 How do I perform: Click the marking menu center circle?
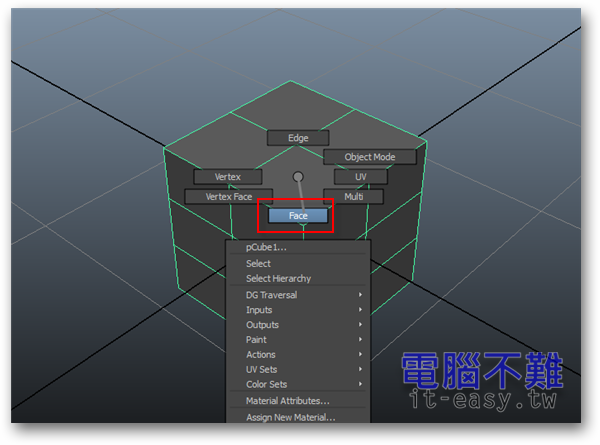click(298, 177)
